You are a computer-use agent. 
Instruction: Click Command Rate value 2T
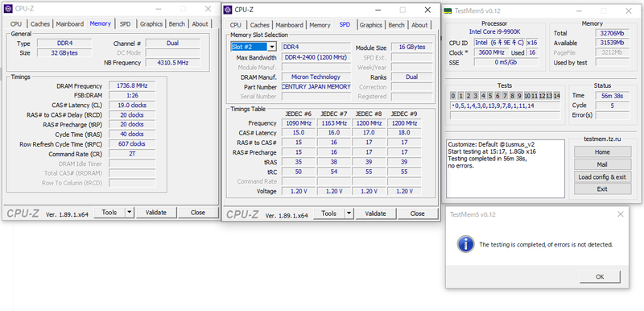point(132,154)
